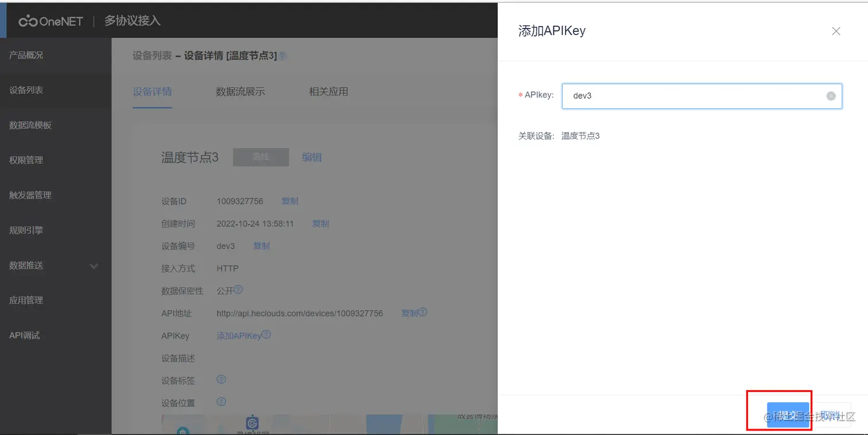The image size is (868, 435).
Task: Cancel with the 取消 button
Action: pos(830,415)
